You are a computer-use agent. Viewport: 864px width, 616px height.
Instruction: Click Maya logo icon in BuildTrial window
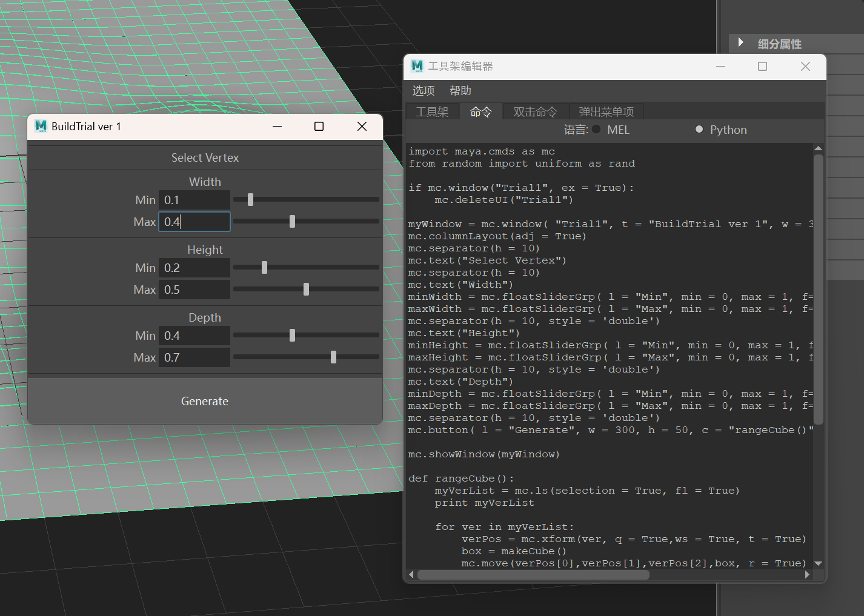41,126
